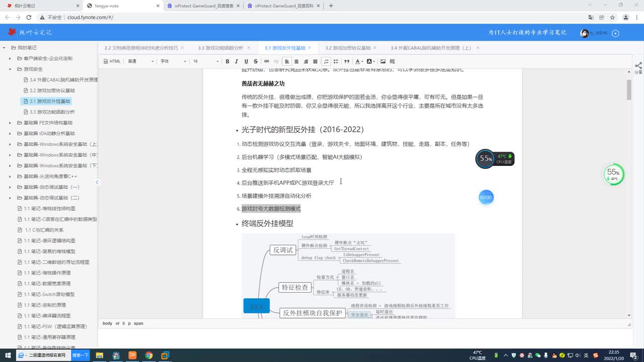Click the editor vertical scrollbar thumb
This screenshot has height=362, width=644.
coord(629,89)
